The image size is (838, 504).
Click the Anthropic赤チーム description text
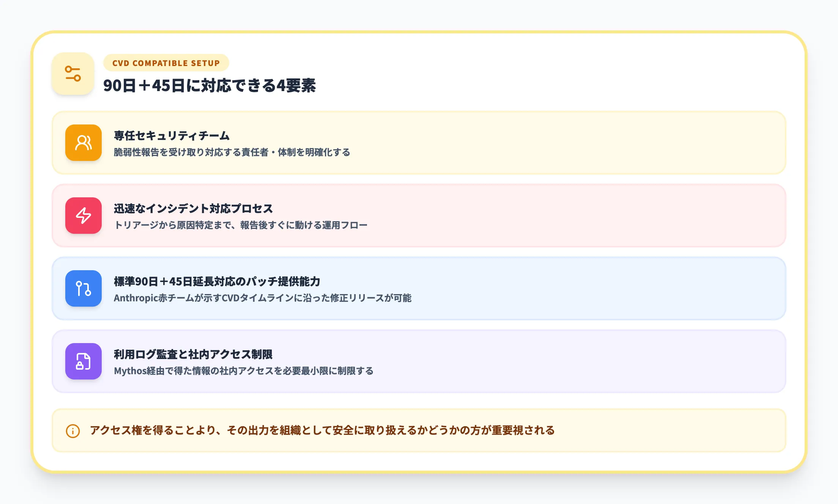click(x=265, y=298)
